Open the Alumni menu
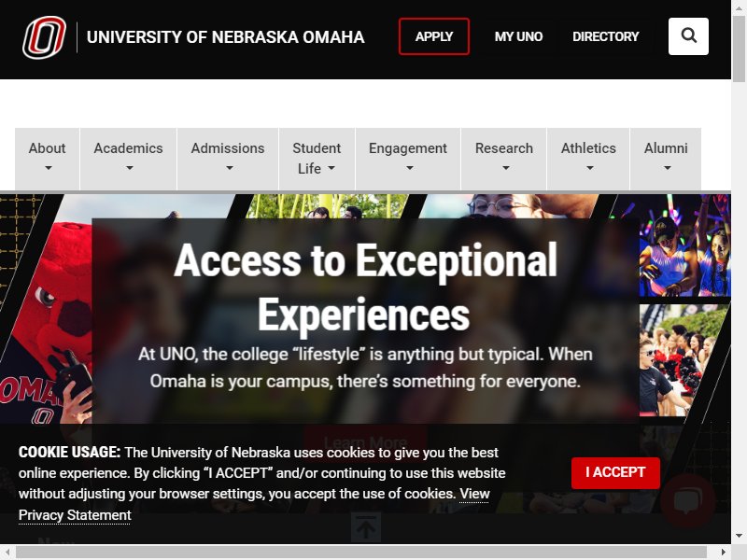This screenshot has width=747, height=560. click(666, 159)
